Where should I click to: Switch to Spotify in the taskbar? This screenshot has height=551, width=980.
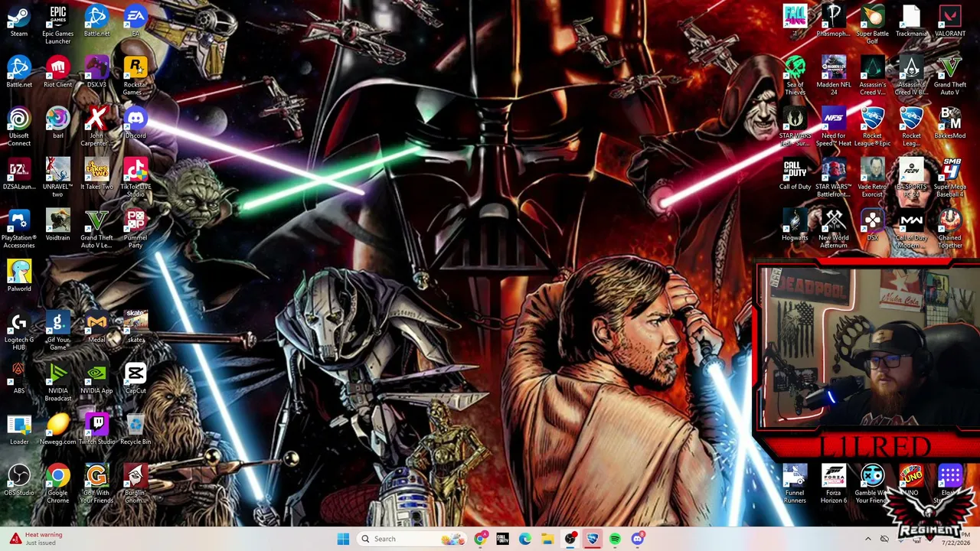616,539
